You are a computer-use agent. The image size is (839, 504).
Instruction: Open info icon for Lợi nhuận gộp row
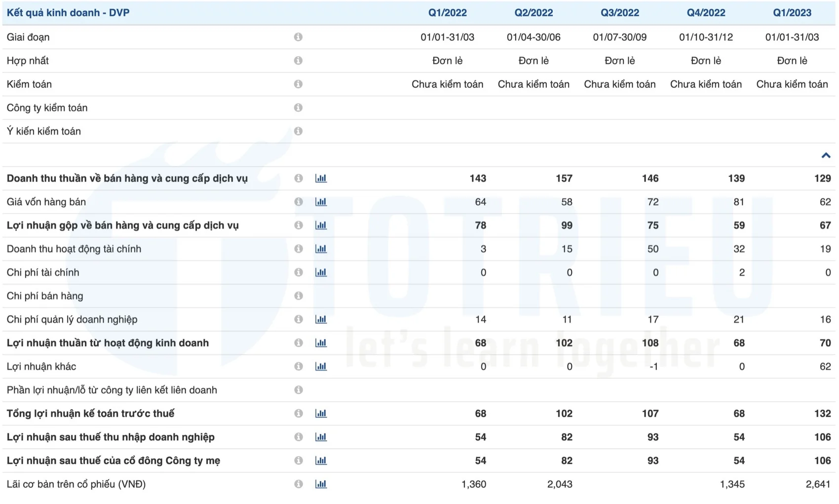pyautogui.click(x=299, y=225)
